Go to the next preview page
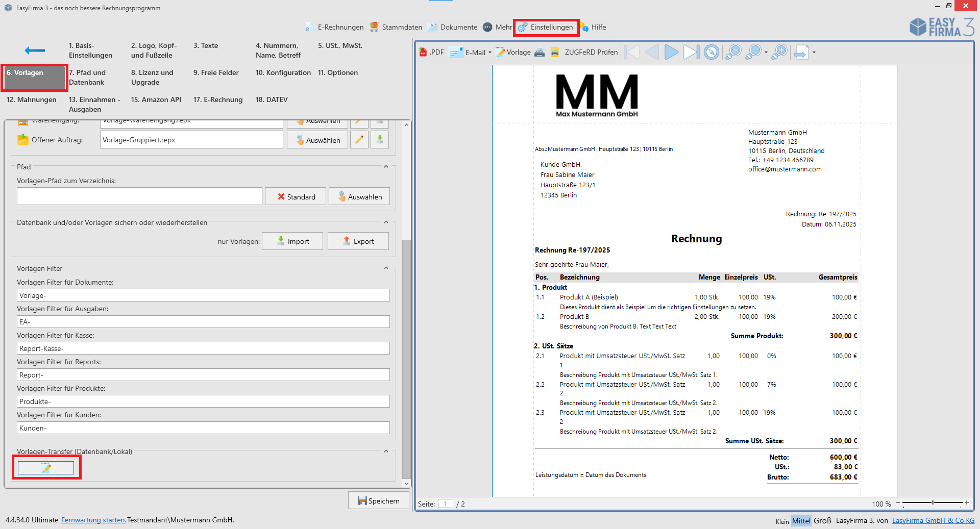Viewport: 980px width, 529px height. (671, 52)
